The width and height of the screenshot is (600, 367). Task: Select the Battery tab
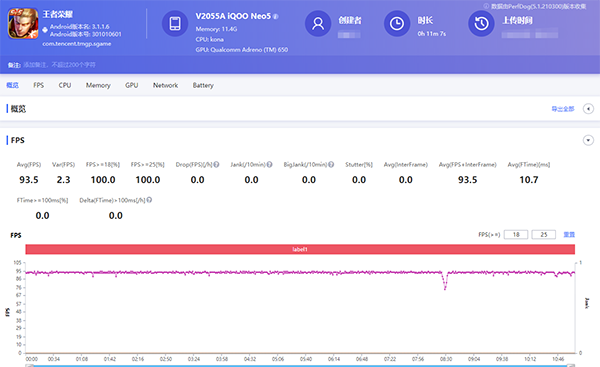[x=203, y=85]
